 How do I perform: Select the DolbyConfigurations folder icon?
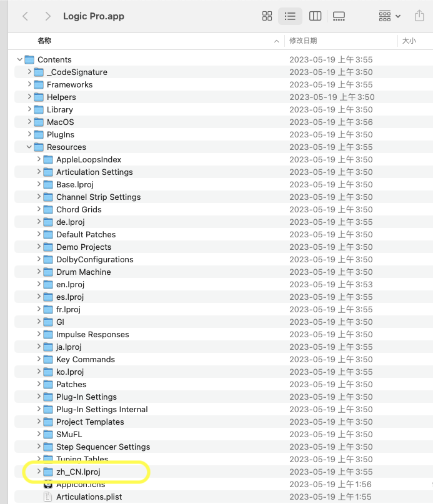[x=48, y=259]
